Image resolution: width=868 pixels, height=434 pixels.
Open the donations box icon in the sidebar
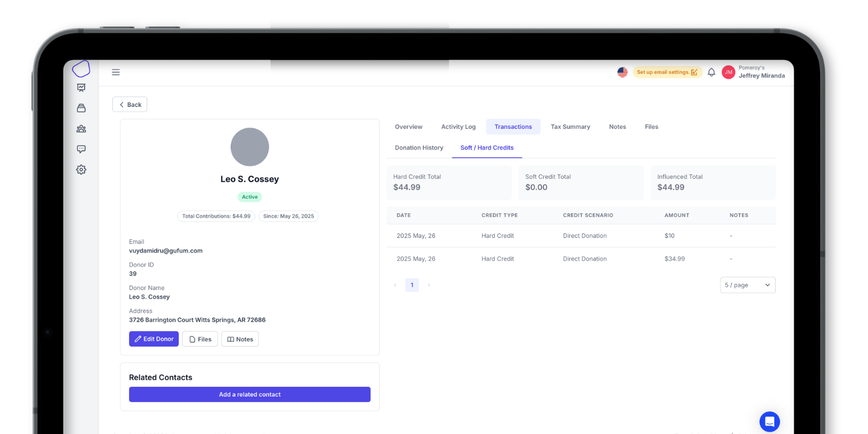[81, 108]
